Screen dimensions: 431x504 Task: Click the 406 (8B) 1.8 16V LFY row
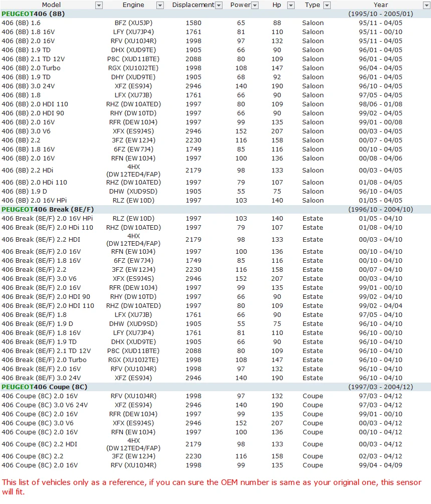pos(28,32)
